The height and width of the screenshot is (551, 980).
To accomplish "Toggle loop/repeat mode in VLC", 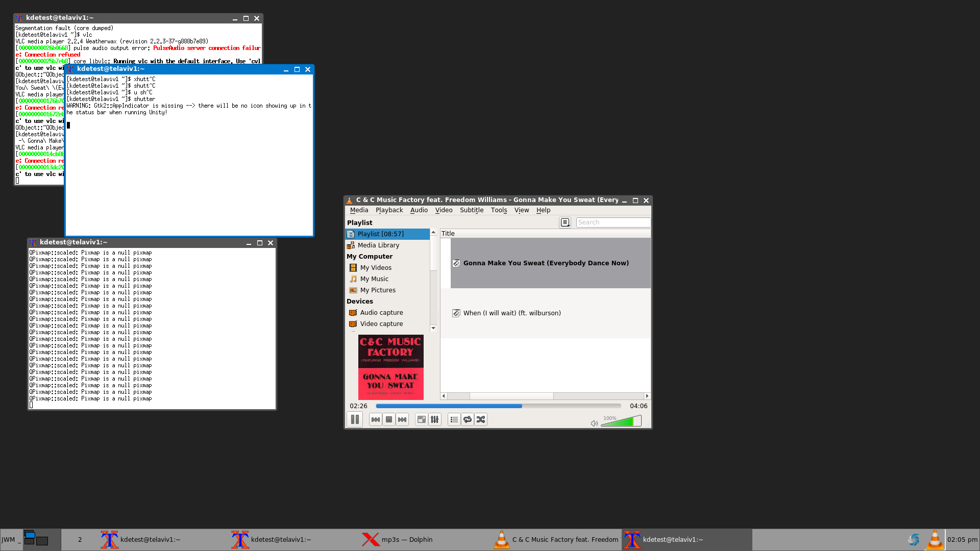I will (468, 419).
